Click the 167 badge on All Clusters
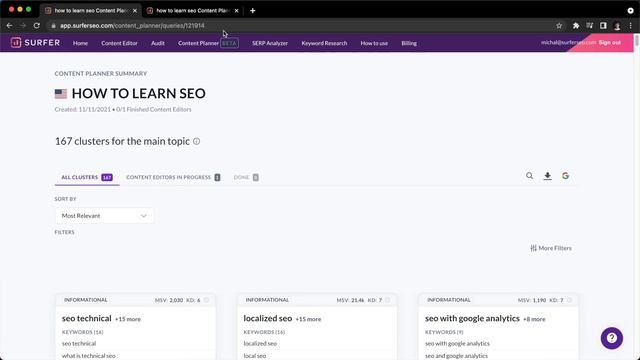This screenshot has width=640, height=360. [x=107, y=178]
